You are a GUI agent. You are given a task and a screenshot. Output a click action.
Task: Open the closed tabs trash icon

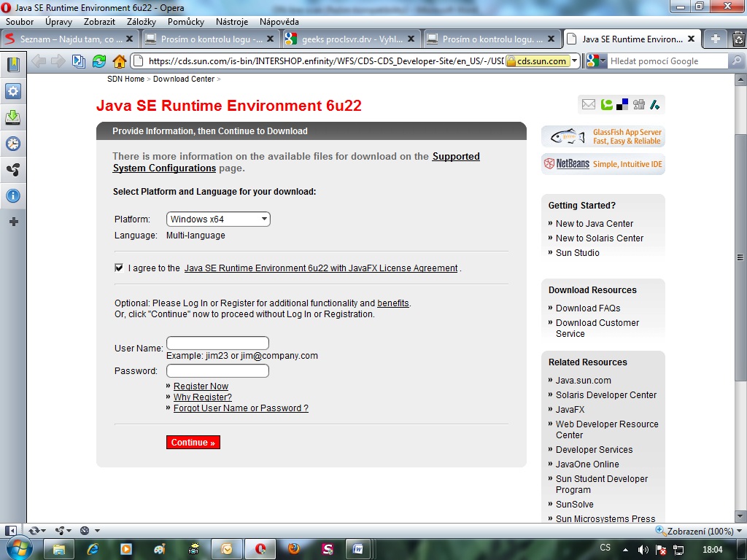pos(738,39)
